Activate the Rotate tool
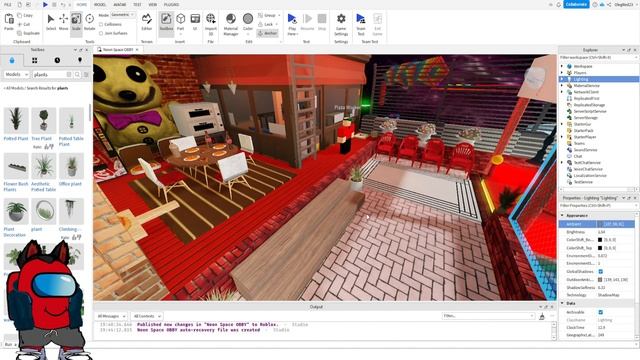The image size is (640, 360). [89, 22]
